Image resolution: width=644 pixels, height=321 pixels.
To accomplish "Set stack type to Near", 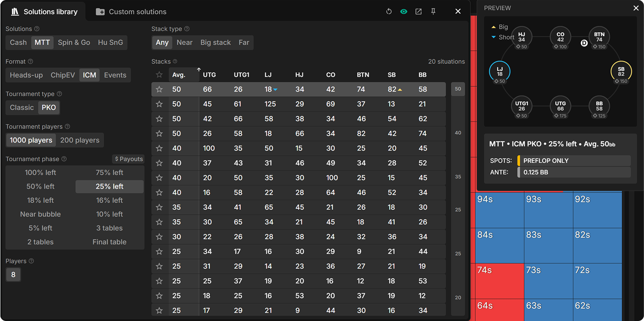I will click(184, 43).
